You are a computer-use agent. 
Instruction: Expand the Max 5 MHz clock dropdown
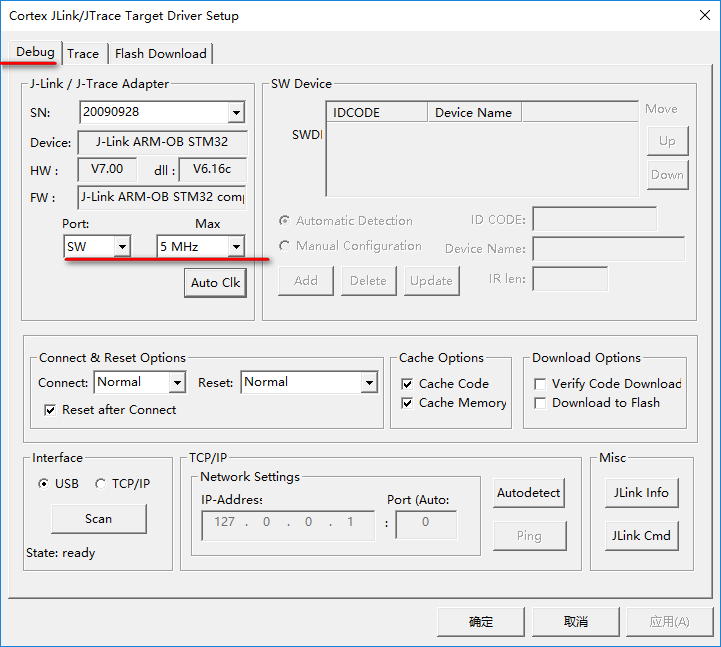tap(236, 246)
